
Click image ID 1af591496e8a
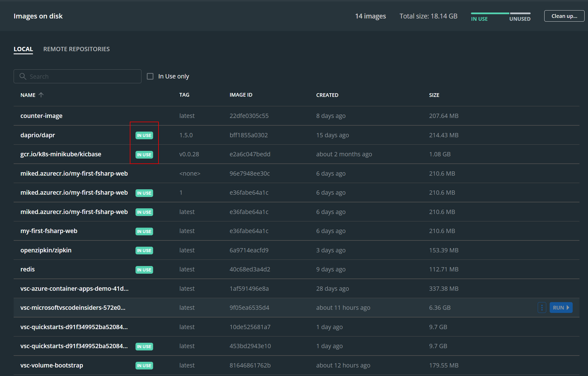[249, 288]
